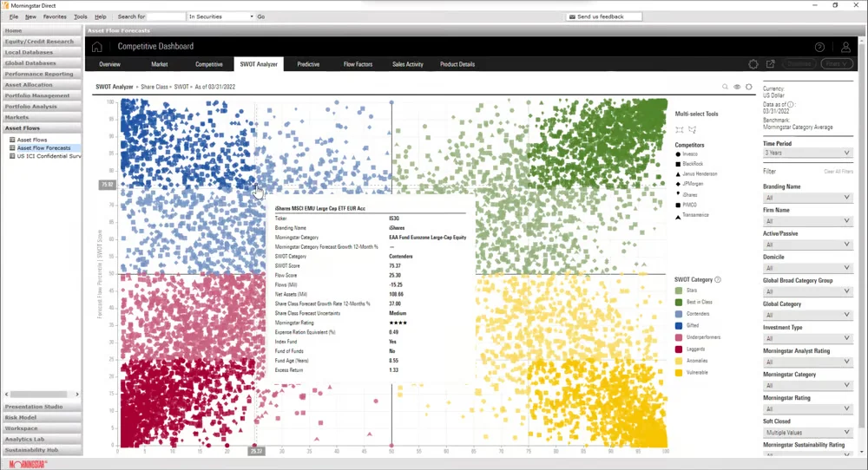
Task: Click the Go search button
Action: coord(260,16)
